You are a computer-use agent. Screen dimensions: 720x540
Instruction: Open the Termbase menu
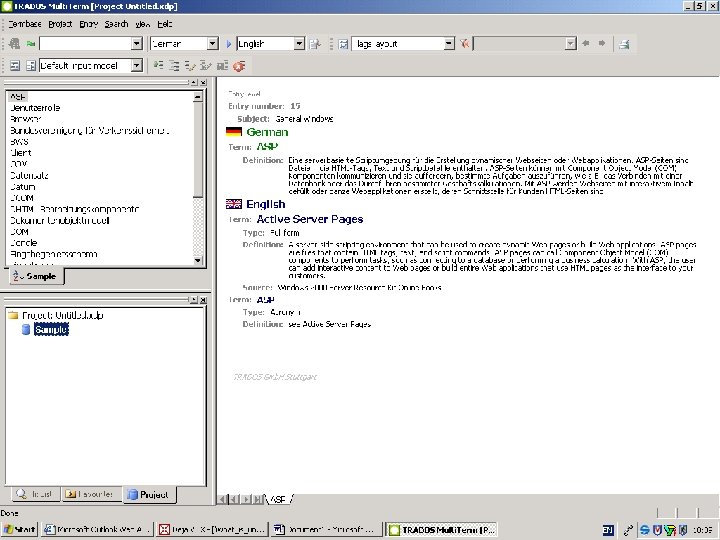click(25, 24)
